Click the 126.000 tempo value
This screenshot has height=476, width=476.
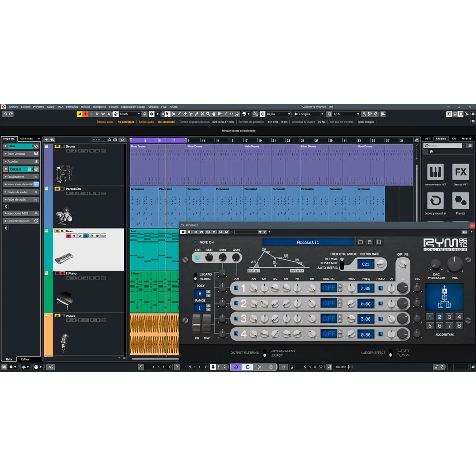[x=341, y=367]
